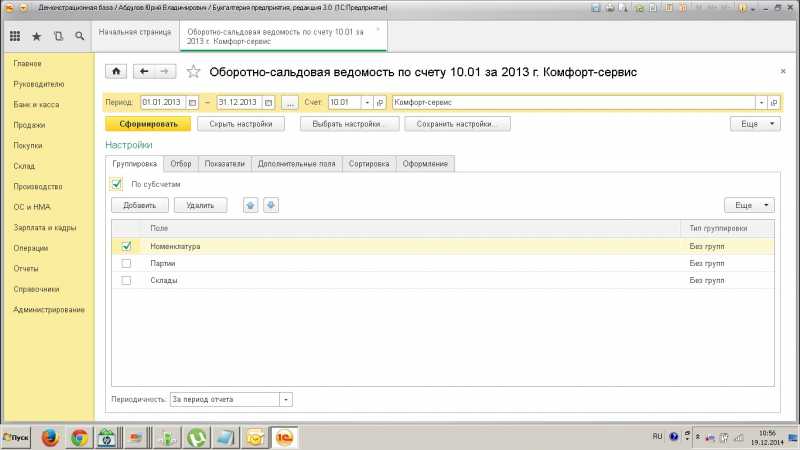Switch to the Оформление tab

pyautogui.click(x=425, y=164)
